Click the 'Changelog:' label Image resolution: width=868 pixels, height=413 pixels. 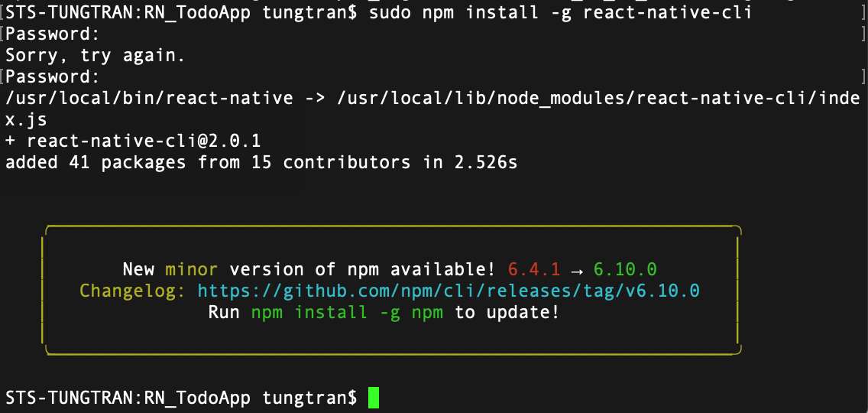tap(133, 291)
